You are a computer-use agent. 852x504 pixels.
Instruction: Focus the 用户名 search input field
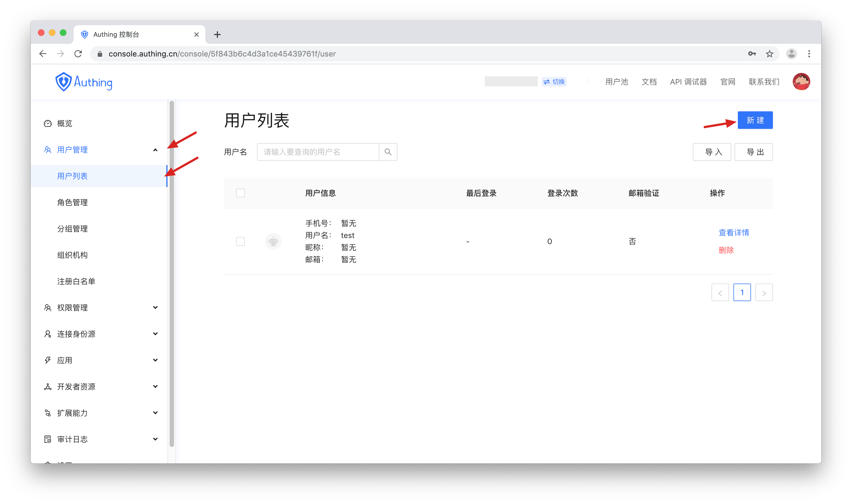click(x=318, y=152)
